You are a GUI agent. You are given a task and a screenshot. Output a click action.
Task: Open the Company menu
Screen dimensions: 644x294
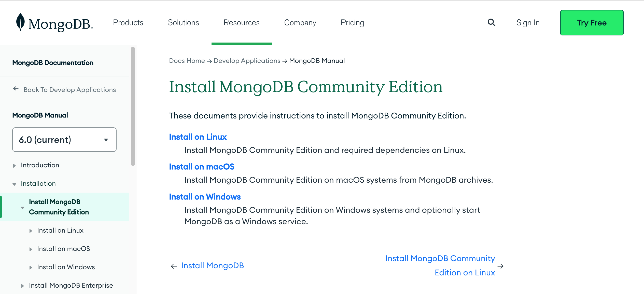pyautogui.click(x=300, y=23)
